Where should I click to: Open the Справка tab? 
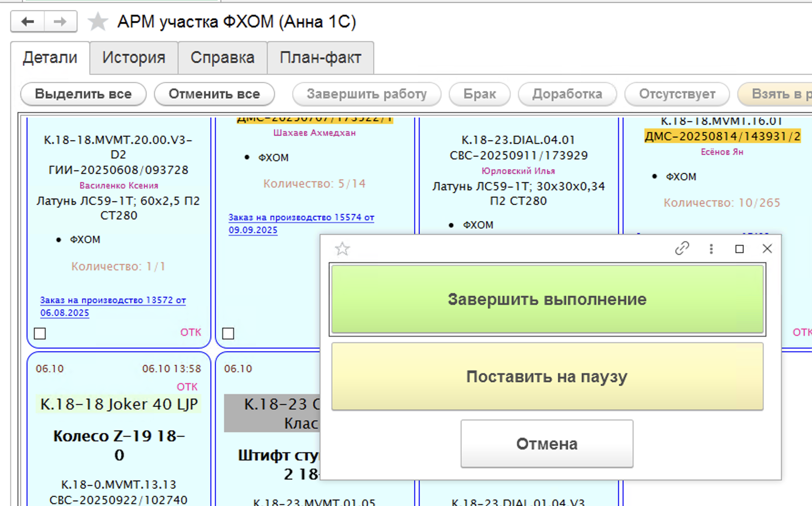(x=222, y=58)
